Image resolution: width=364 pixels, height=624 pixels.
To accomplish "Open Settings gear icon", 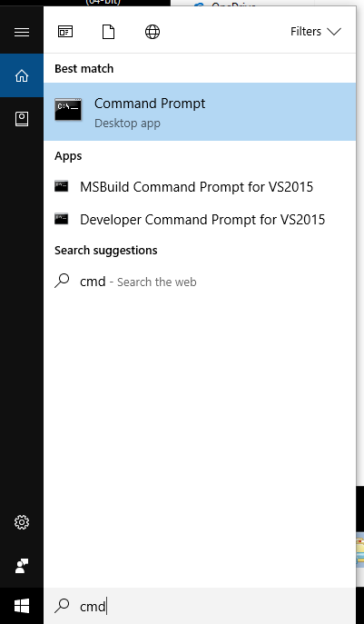I will (22, 522).
